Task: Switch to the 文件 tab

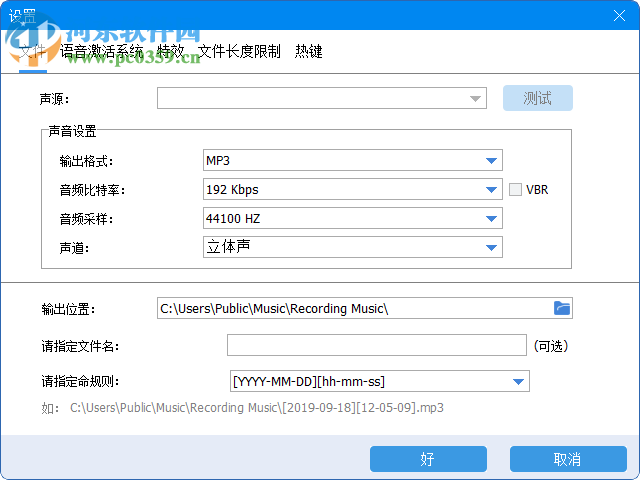Action: coord(33,52)
